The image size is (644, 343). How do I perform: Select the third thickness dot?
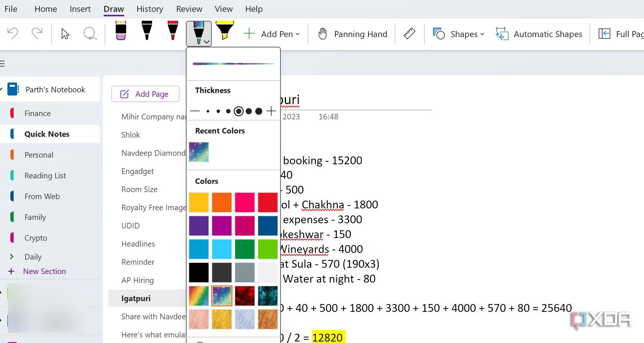click(x=228, y=111)
